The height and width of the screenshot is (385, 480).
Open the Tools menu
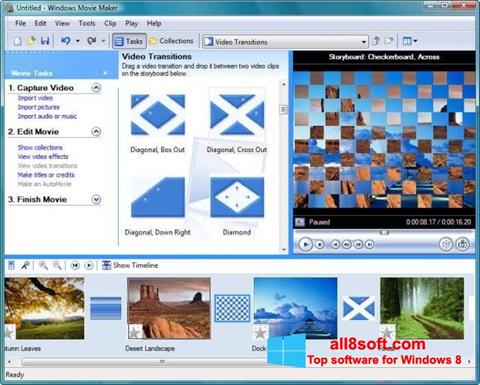87,23
